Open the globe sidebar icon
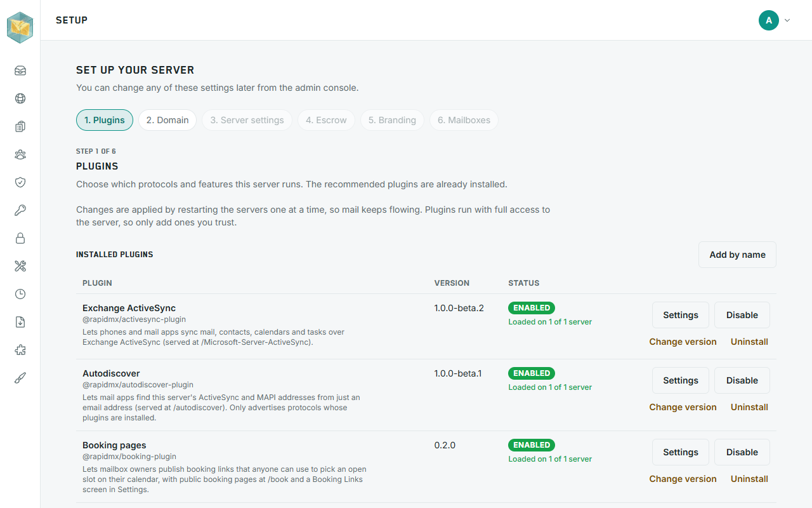The image size is (812, 508). 20,98
